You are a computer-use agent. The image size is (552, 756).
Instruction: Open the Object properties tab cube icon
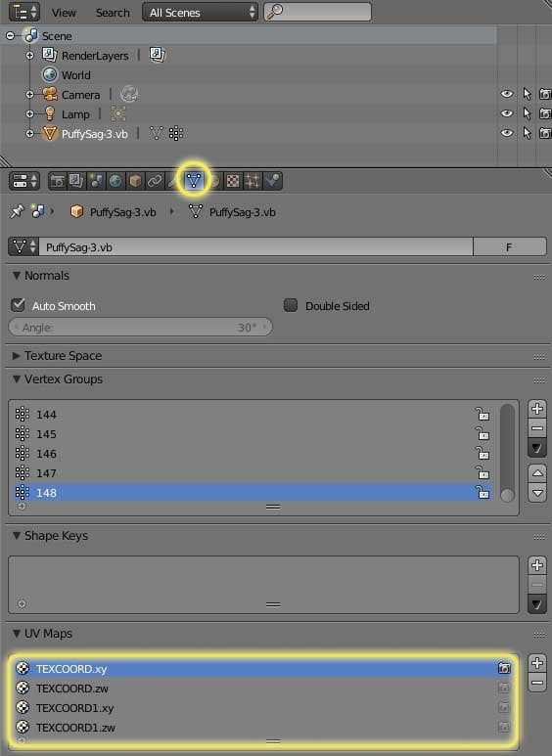tap(135, 181)
